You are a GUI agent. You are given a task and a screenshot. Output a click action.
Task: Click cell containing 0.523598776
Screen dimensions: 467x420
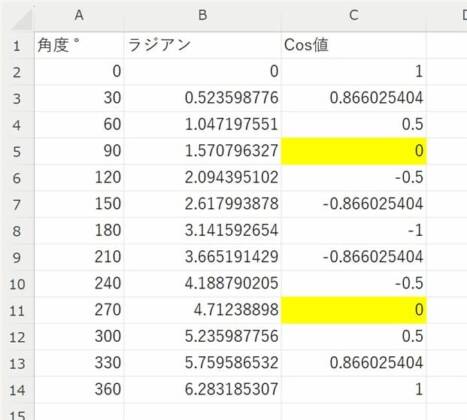pyautogui.click(x=202, y=98)
